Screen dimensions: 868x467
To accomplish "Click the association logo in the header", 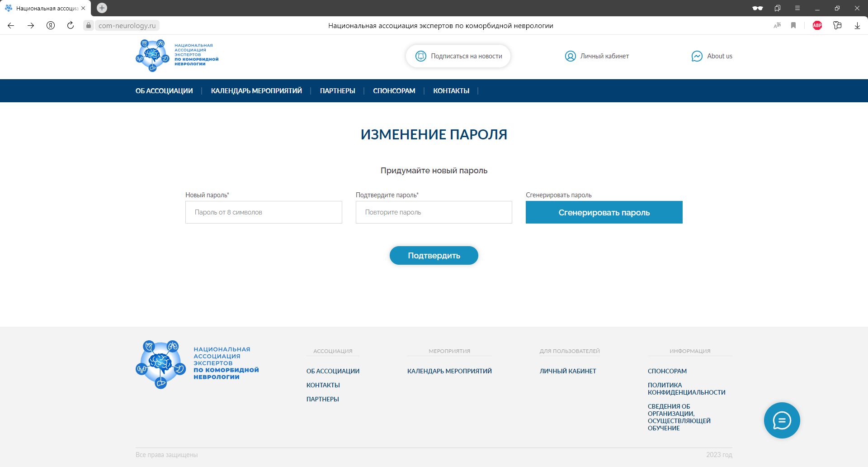I will pyautogui.click(x=177, y=55).
